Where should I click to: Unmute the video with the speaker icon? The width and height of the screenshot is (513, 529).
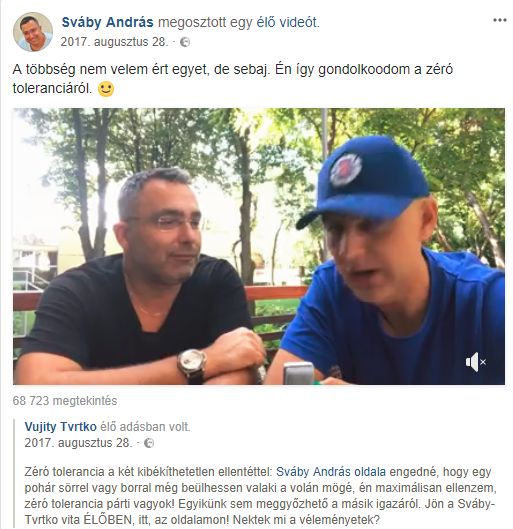click(475, 362)
